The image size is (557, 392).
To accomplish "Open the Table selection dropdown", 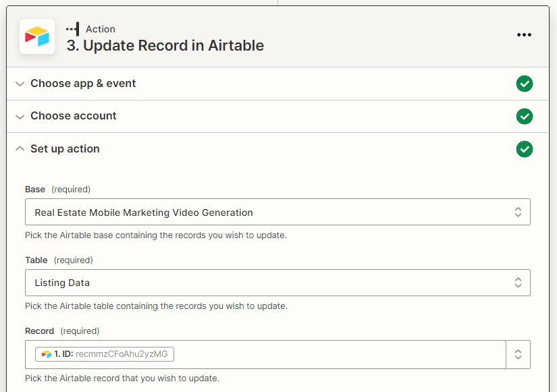I will click(518, 283).
